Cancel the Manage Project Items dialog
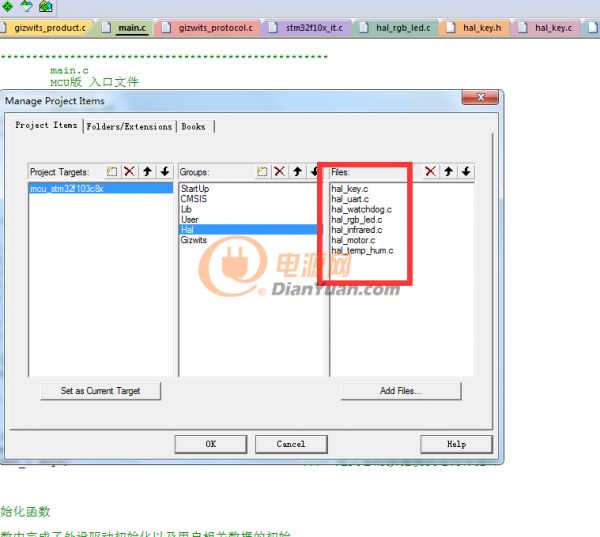The image size is (600, 537). 291,444
